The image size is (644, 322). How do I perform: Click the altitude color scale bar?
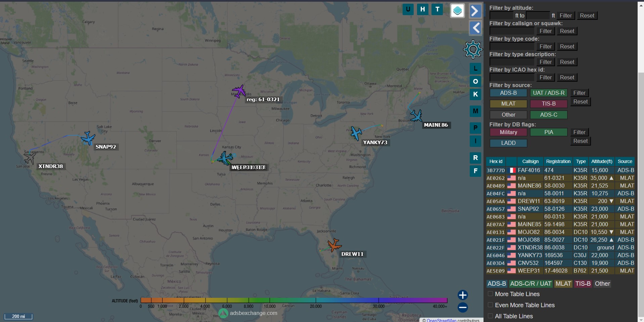tap(294, 300)
